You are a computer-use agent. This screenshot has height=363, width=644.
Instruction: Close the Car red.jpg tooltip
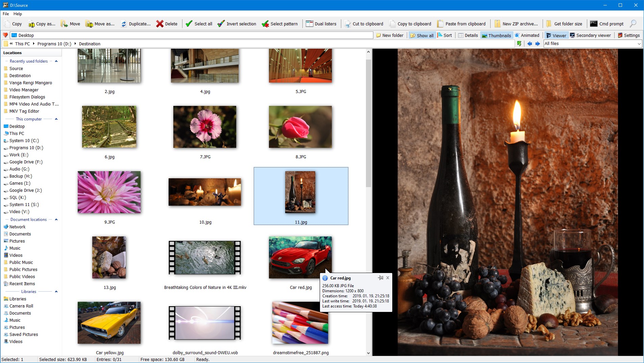coord(388,278)
